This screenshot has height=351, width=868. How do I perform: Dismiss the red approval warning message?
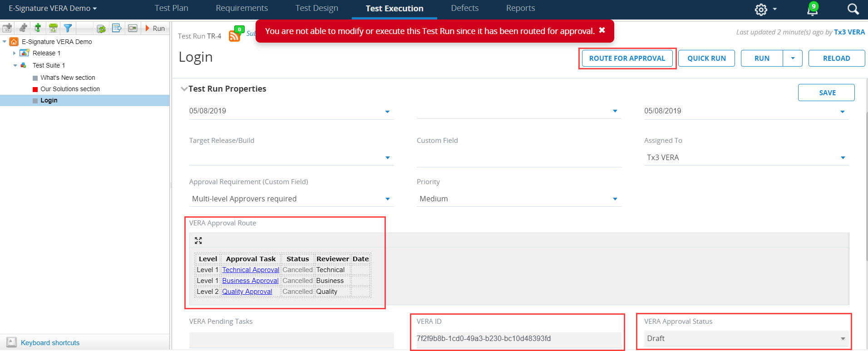602,30
